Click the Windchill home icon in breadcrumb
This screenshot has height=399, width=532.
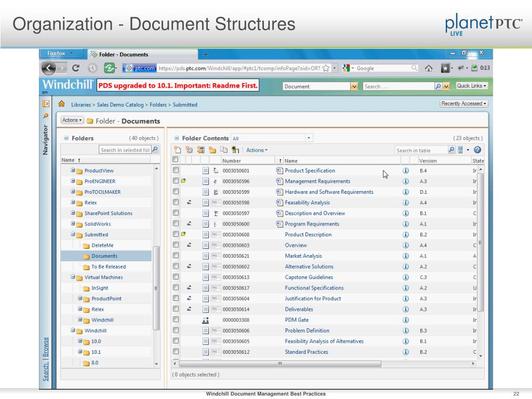[x=61, y=104]
